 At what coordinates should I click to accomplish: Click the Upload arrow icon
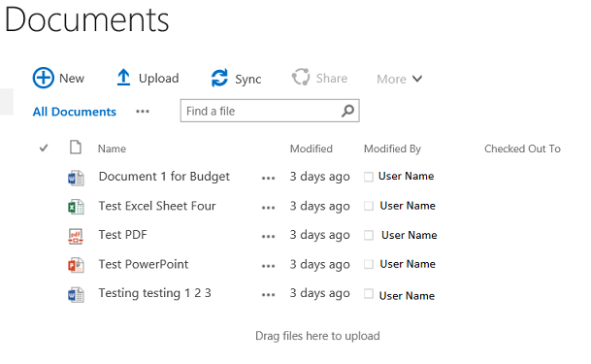point(123,78)
